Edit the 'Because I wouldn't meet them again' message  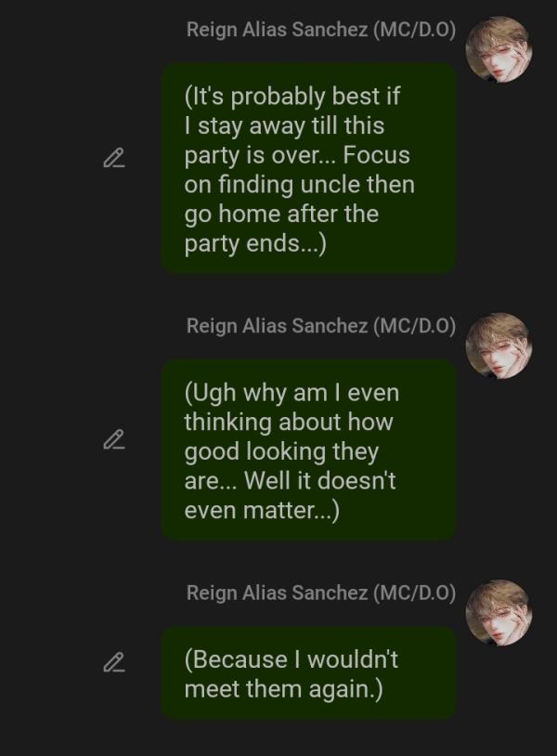coord(113,662)
